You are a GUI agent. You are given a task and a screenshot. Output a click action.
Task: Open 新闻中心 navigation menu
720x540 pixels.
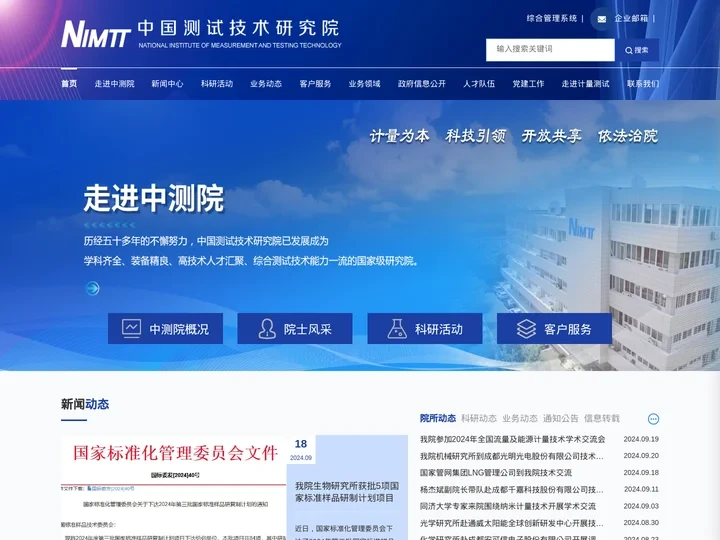167,84
